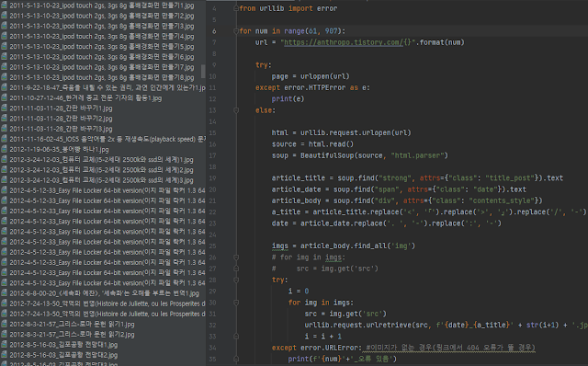
Task: Click the image file icon beside ipod touch 만들기1.jpg
Action: coord(4,6)
